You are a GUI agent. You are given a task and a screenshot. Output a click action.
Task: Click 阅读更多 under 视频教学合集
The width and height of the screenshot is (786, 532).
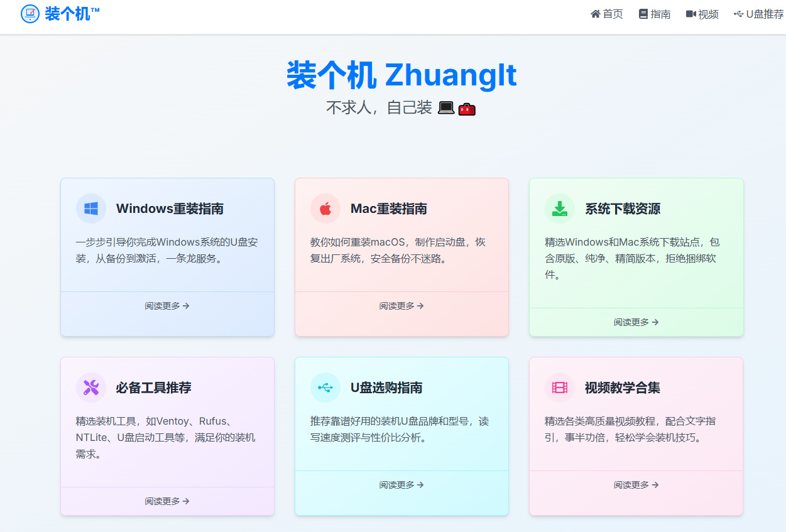pyautogui.click(x=636, y=485)
